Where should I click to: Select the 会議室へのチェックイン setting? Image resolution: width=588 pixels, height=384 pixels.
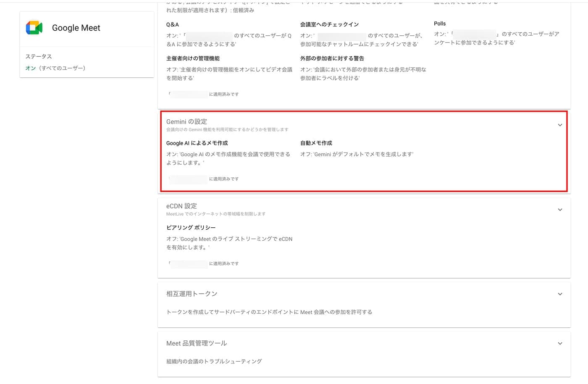329,24
